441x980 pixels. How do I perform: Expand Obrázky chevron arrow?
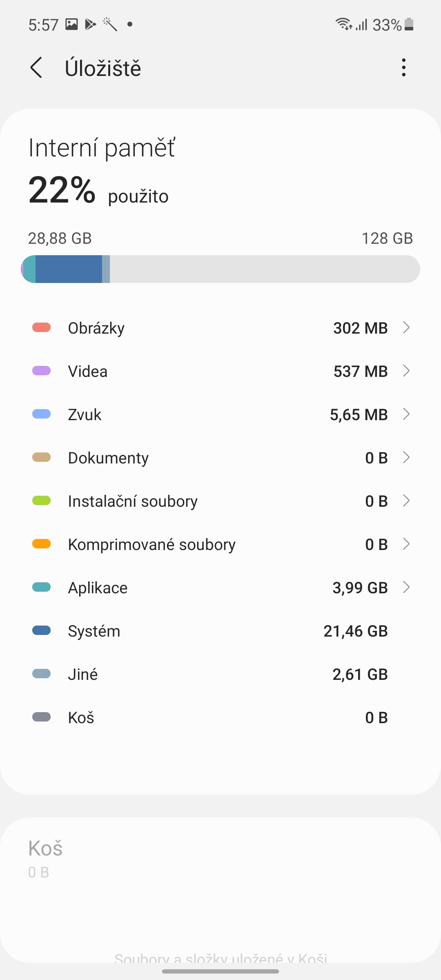[406, 327]
